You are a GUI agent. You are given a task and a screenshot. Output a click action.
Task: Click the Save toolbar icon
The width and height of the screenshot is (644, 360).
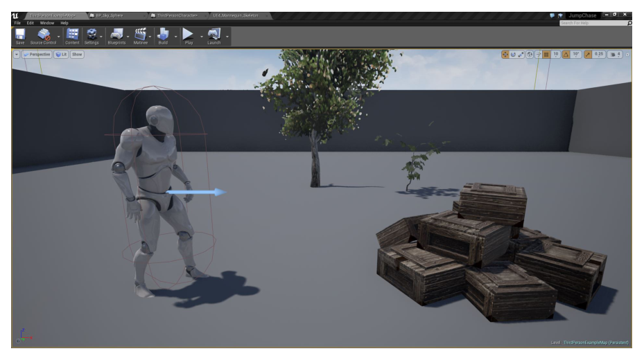click(x=19, y=34)
